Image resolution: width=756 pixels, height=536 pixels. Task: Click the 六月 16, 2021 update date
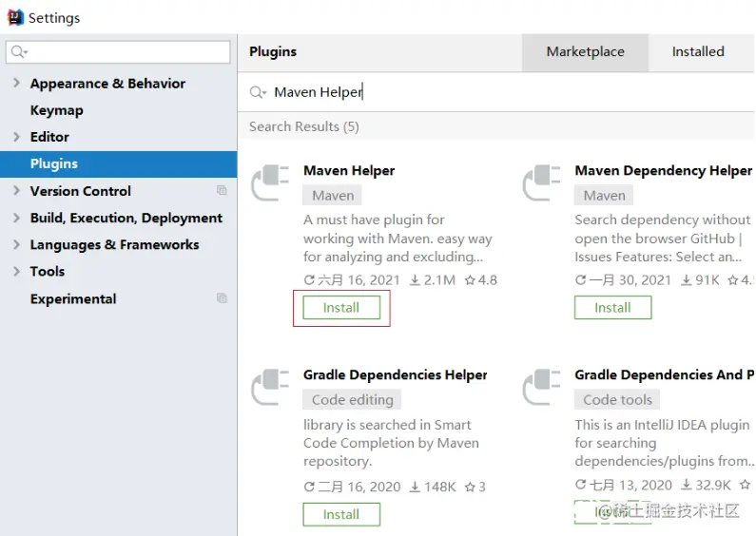359,280
